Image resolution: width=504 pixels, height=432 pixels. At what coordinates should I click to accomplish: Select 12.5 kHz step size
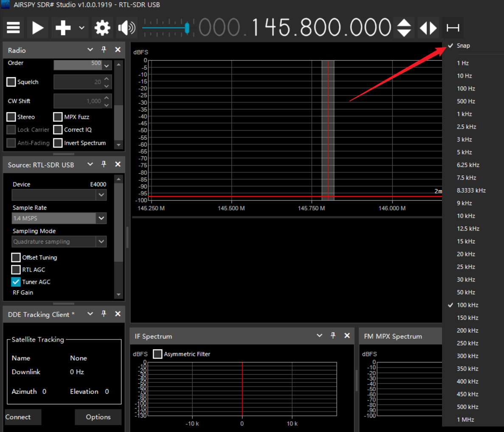[468, 229]
